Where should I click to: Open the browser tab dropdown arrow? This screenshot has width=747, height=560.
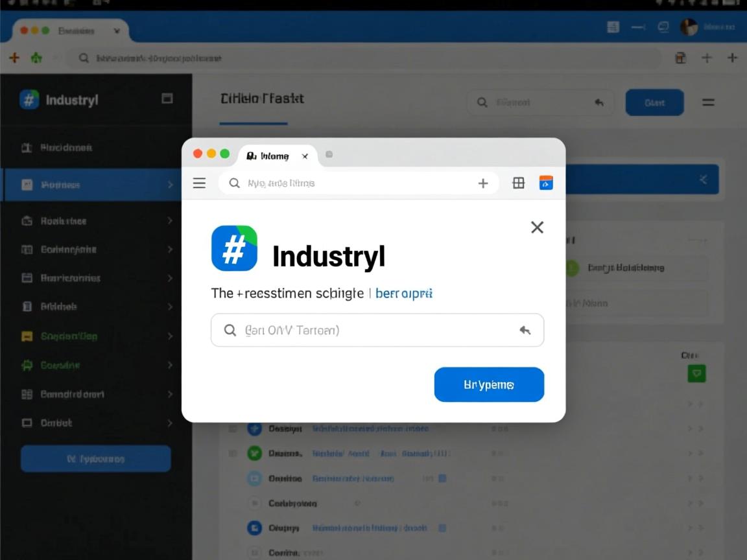[x=117, y=31]
